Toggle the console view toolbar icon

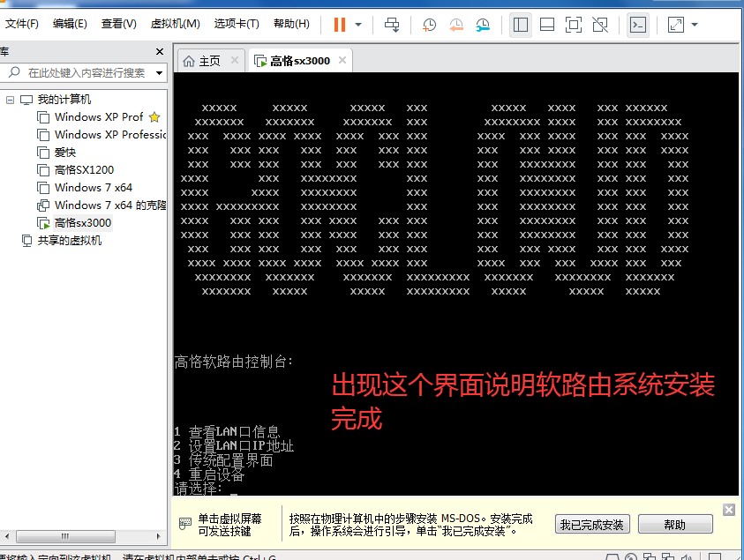638,25
